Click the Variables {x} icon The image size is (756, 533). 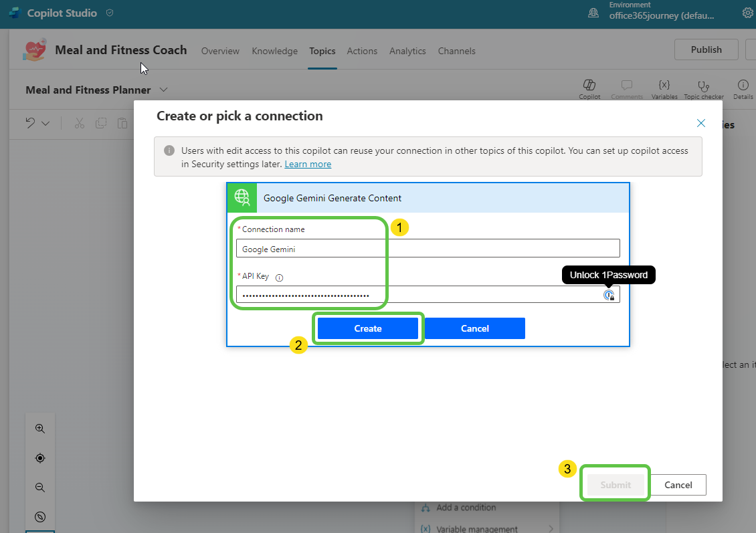coord(664,86)
